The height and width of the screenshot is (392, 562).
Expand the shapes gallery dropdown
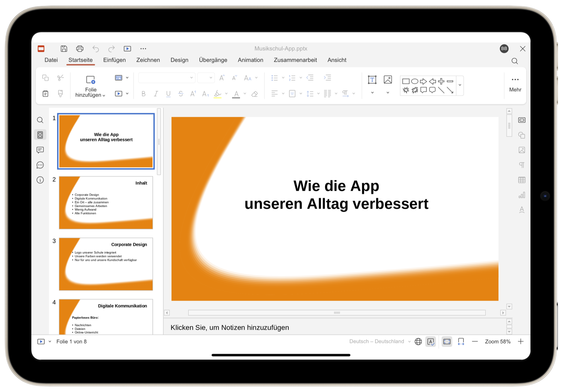460,85
